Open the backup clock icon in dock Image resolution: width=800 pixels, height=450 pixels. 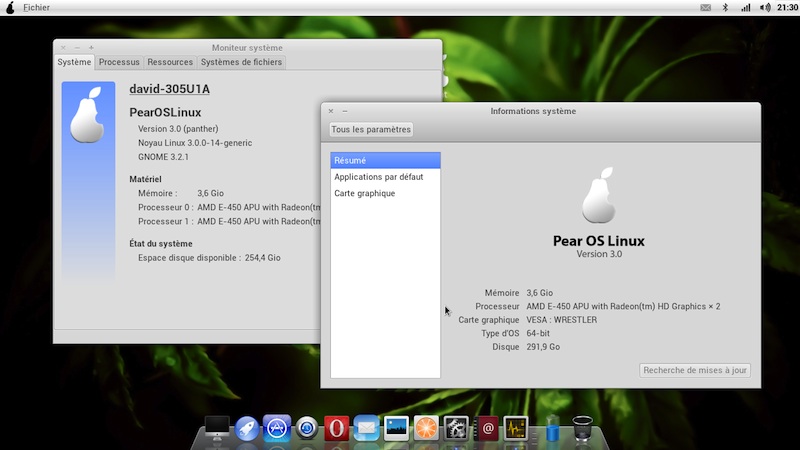coord(307,428)
